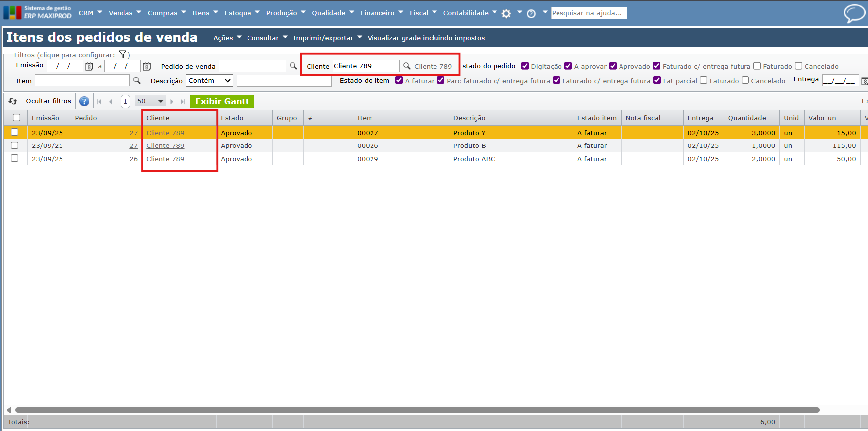Uncheck Digitação order state
Image resolution: width=868 pixels, height=431 pixels.
[x=525, y=66]
